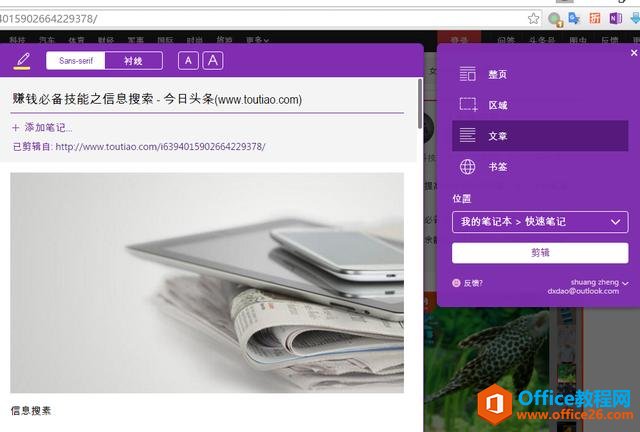Image resolution: width=640 pixels, height=432 pixels.
Task: Decrease font size with small A button
Action: click(x=188, y=61)
